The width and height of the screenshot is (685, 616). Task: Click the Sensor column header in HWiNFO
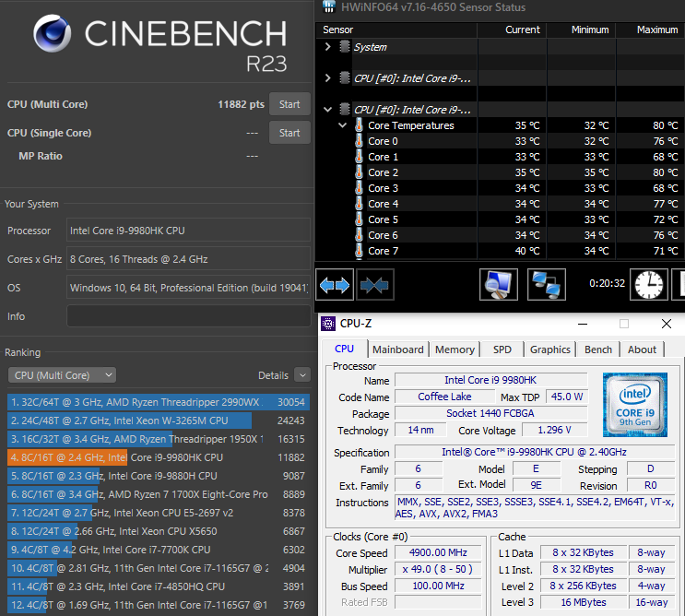(x=396, y=30)
